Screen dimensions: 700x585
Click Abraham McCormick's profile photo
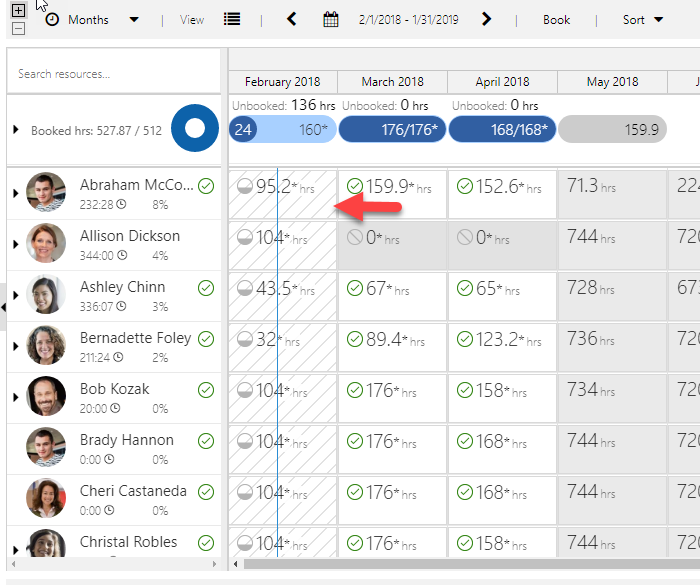coord(46,193)
